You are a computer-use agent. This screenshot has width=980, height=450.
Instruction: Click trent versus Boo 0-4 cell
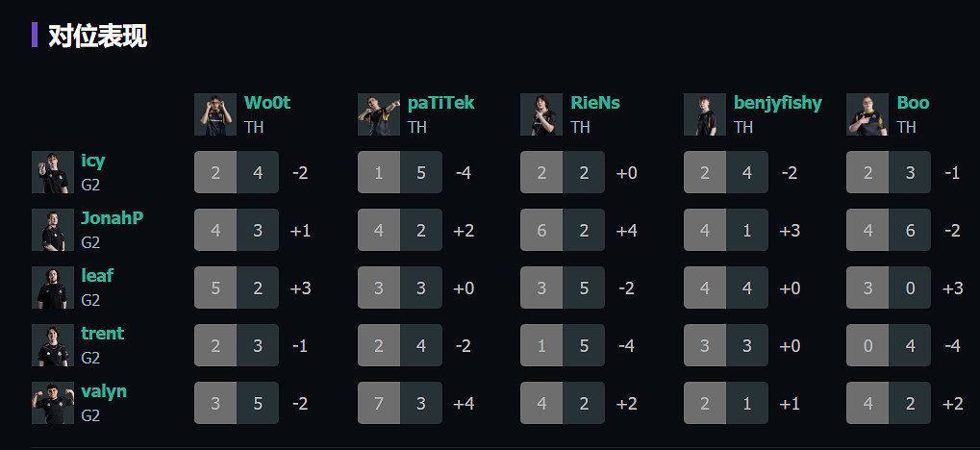889,346
